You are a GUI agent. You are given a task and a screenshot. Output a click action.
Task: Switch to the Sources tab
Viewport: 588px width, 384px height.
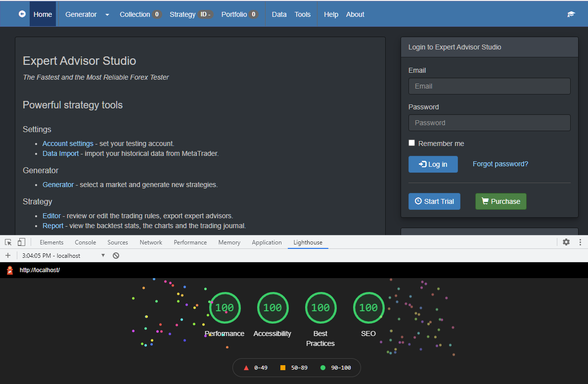[x=118, y=242]
